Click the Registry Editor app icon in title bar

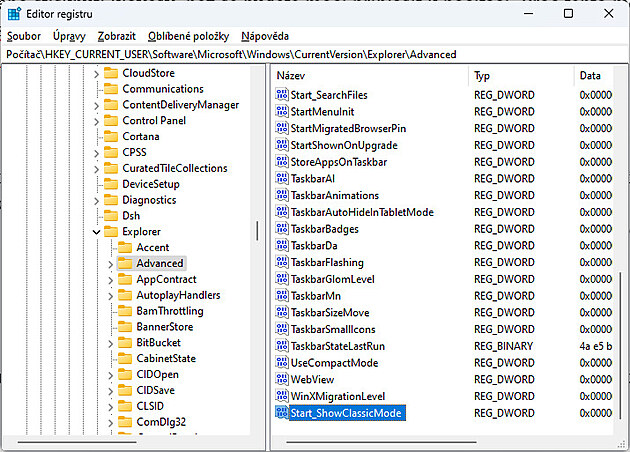pyautogui.click(x=15, y=14)
